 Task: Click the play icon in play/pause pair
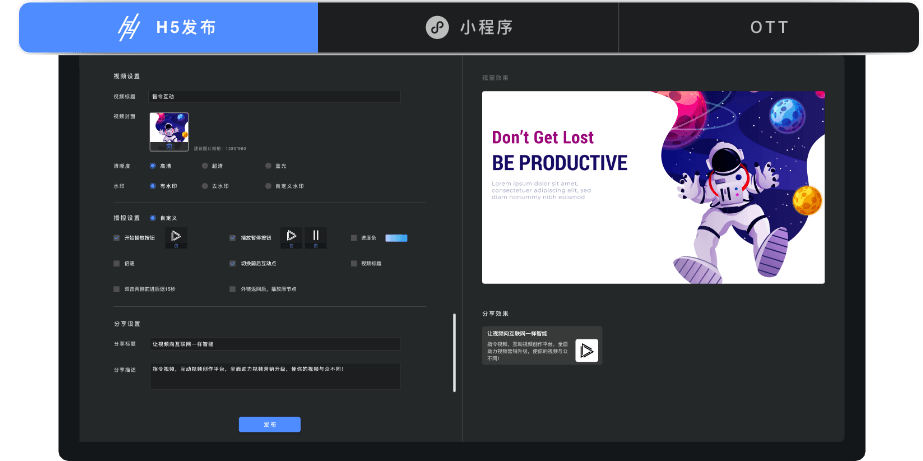coord(291,236)
